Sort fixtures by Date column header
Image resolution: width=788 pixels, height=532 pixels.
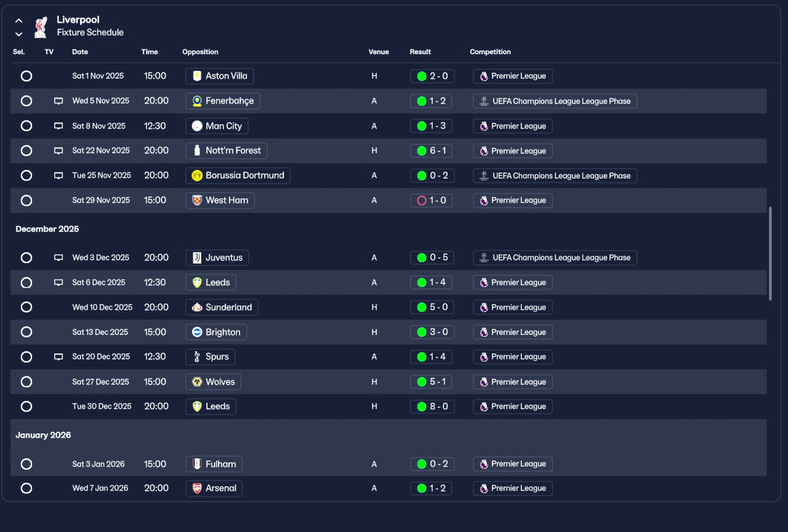80,52
